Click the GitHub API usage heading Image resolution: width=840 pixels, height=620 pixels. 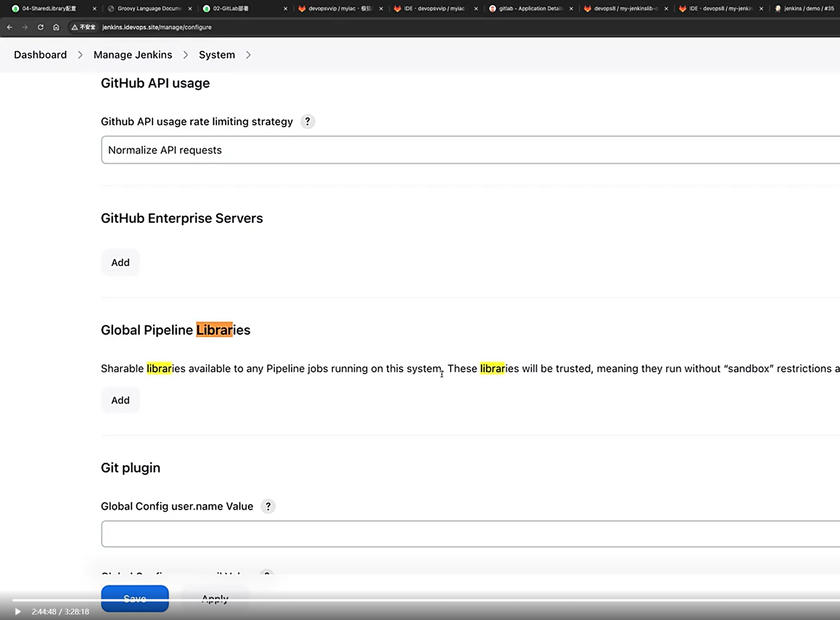pyautogui.click(x=155, y=83)
